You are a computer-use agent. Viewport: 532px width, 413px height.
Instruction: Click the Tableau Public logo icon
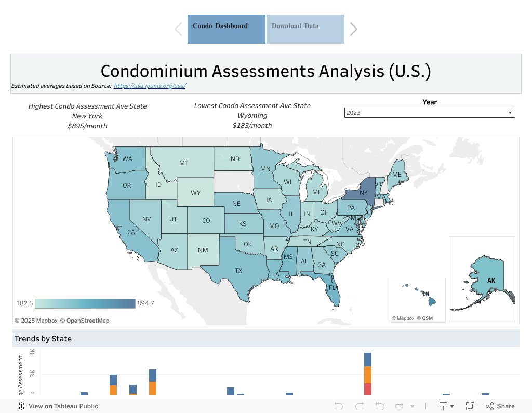point(21,406)
